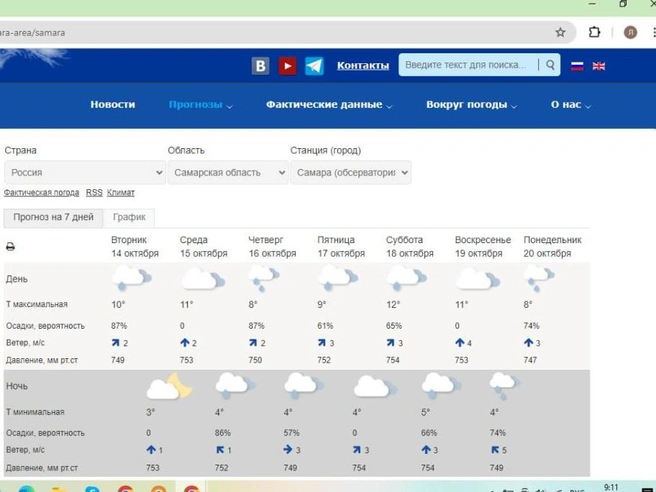Image resolution: width=656 pixels, height=492 pixels.
Task: Click the Т максимальная row label
Action: (x=37, y=305)
